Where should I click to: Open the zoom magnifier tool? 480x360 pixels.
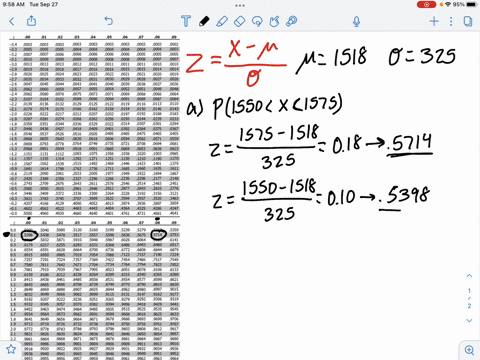(469, 350)
